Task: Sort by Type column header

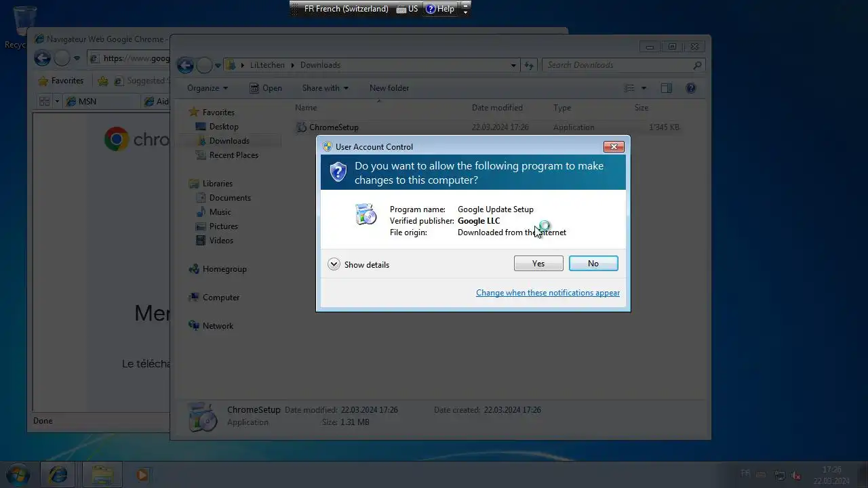Action: pyautogui.click(x=562, y=108)
